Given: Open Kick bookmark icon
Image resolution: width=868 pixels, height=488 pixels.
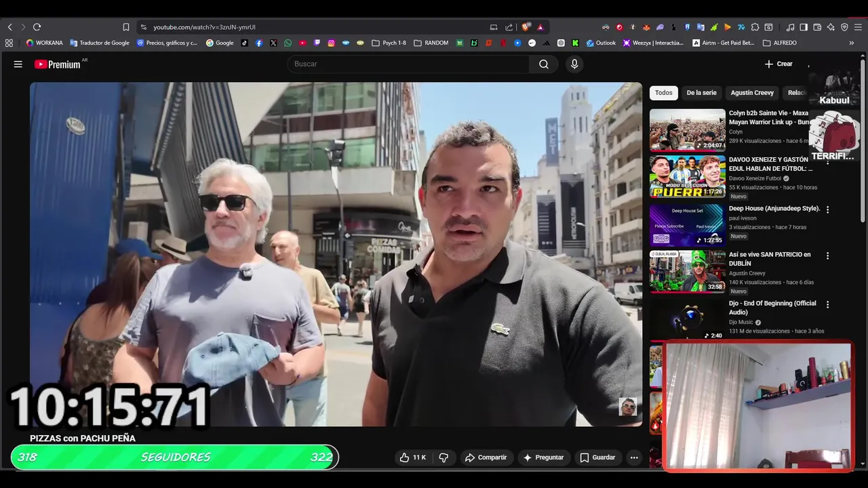Looking at the screenshot, I should pyautogui.click(x=575, y=43).
